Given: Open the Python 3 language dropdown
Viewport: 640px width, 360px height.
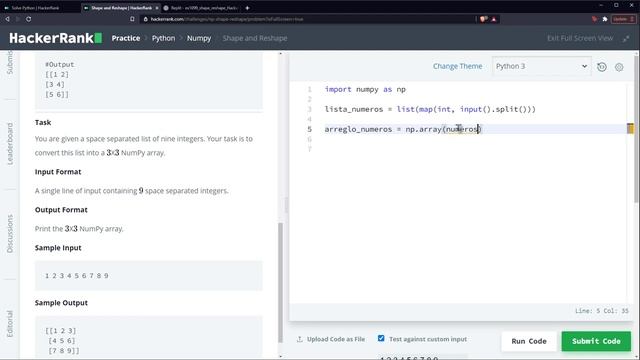Looking at the screenshot, I should click(542, 66).
